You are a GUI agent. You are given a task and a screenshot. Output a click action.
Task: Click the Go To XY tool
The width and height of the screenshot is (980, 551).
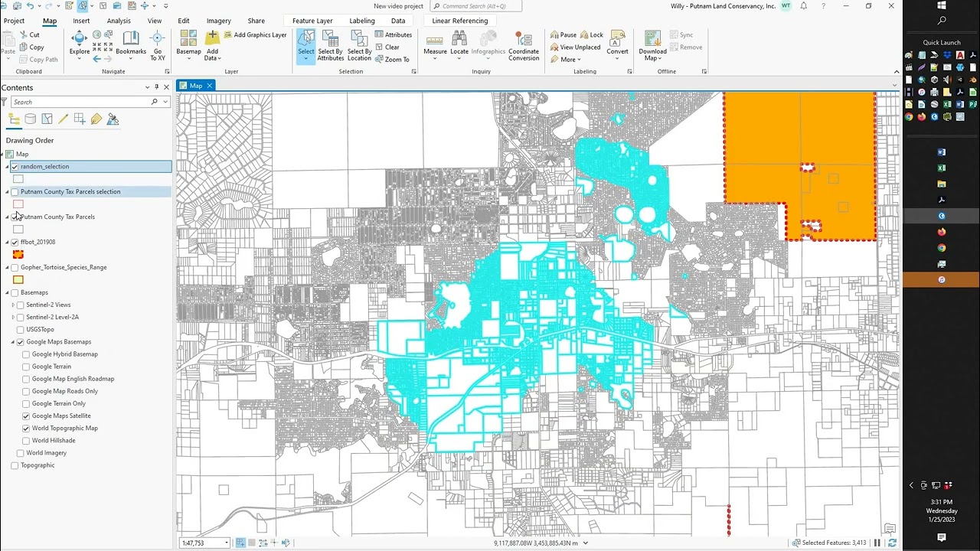158,46
